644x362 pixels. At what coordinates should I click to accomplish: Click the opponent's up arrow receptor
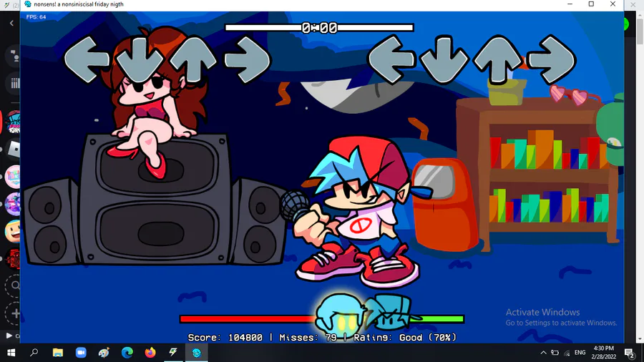point(193,59)
